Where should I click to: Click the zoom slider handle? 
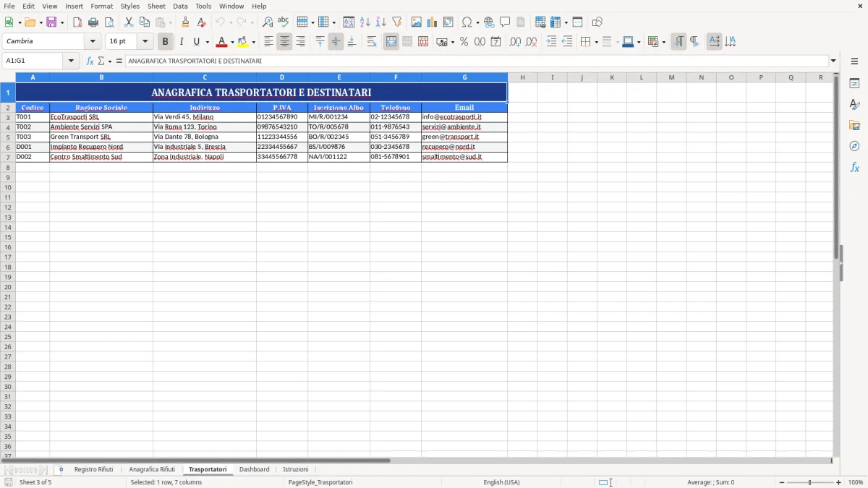[x=810, y=482]
